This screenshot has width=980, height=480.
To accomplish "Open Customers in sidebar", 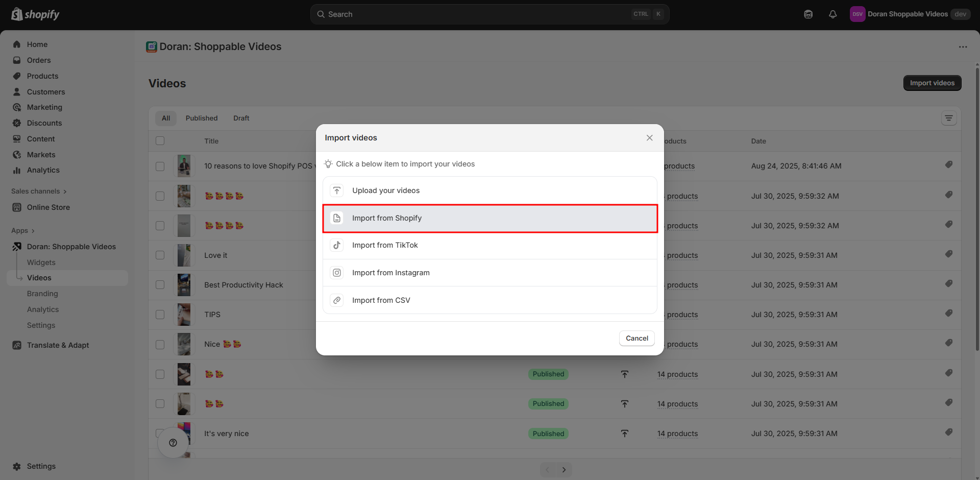I will 45,92.
